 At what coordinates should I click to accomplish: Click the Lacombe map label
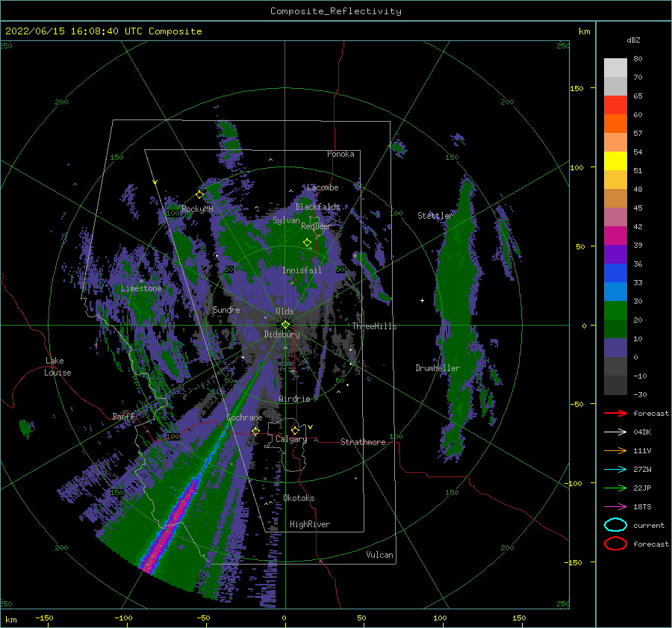coord(323,187)
